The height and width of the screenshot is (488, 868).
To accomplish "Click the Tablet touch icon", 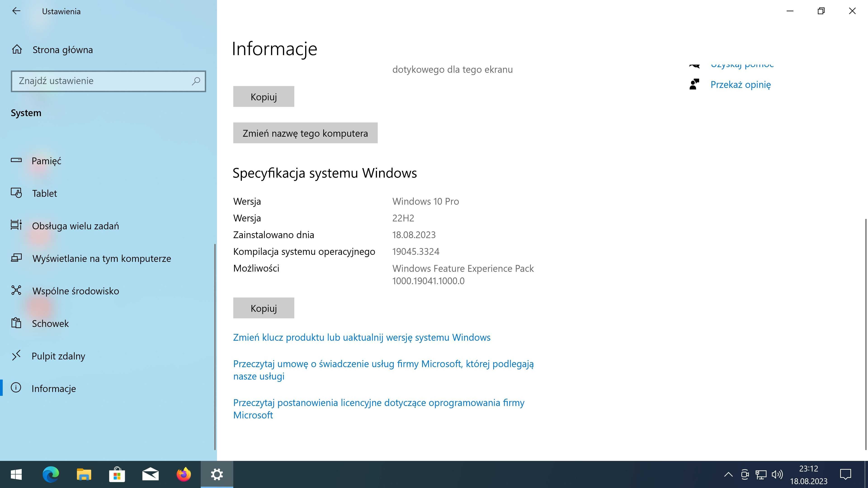I will coord(16,193).
